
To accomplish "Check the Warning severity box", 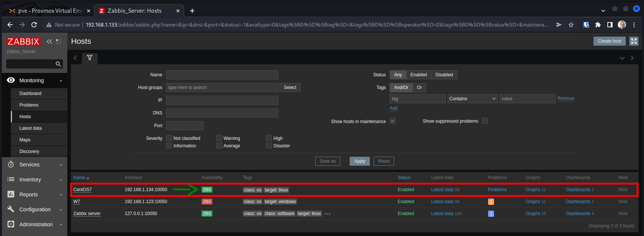I will pyautogui.click(x=219, y=138).
